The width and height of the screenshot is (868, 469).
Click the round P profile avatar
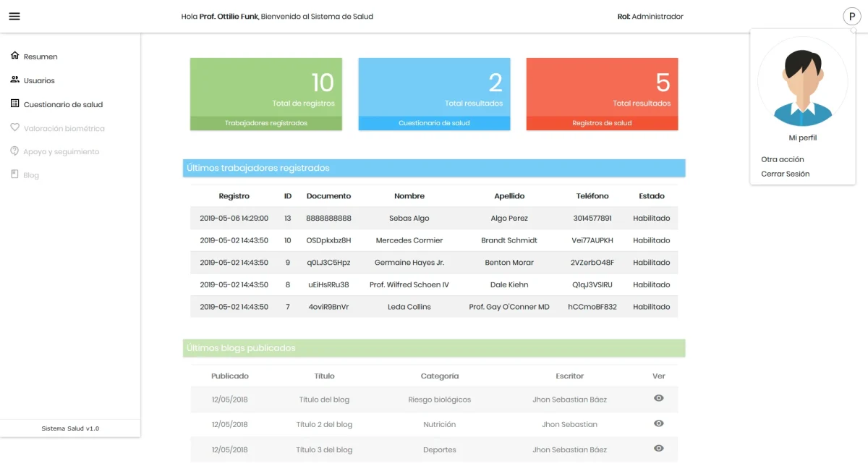tap(852, 17)
